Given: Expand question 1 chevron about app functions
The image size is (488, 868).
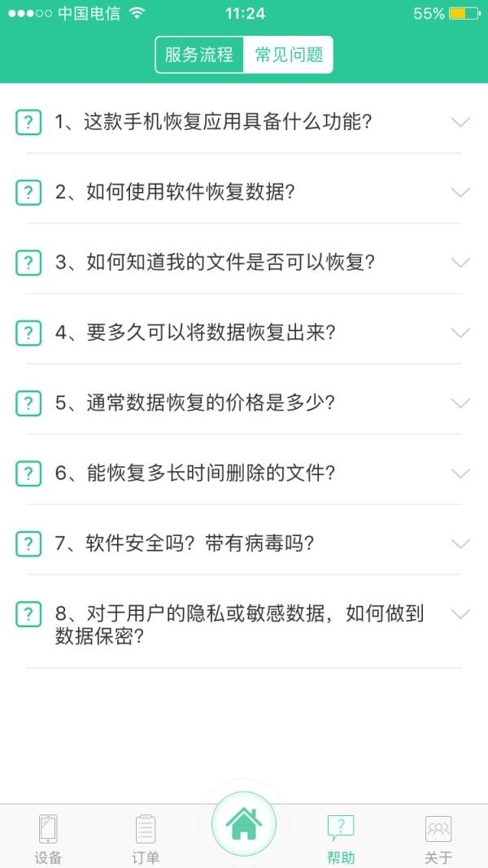Looking at the screenshot, I should coord(460,123).
